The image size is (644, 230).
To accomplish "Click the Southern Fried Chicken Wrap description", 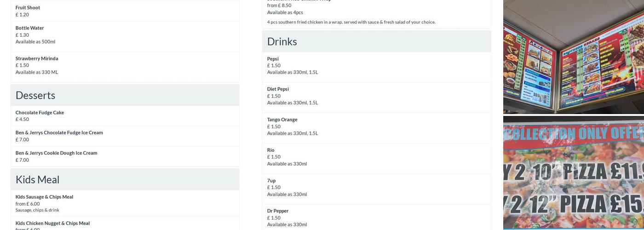I will pyautogui.click(x=351, y=22).
